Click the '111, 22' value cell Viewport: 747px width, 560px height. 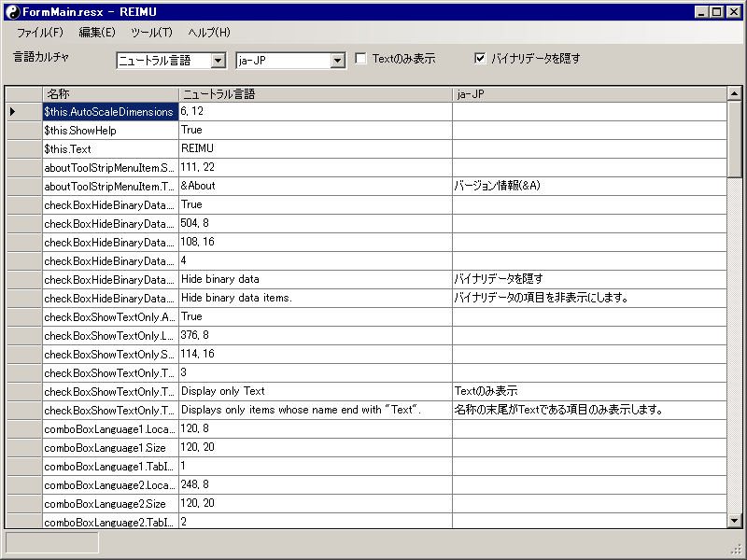316,168
